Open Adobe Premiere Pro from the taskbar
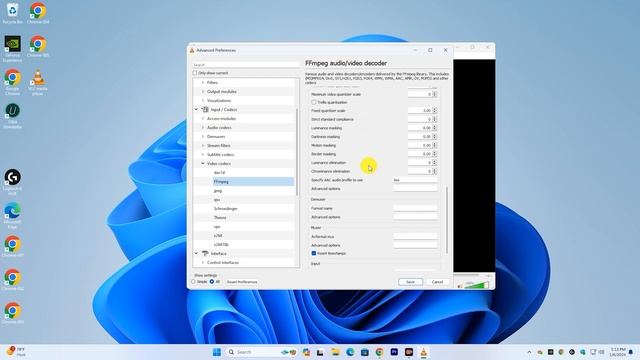This screenshot has width=640, height=360. click(x=394, y=352)
